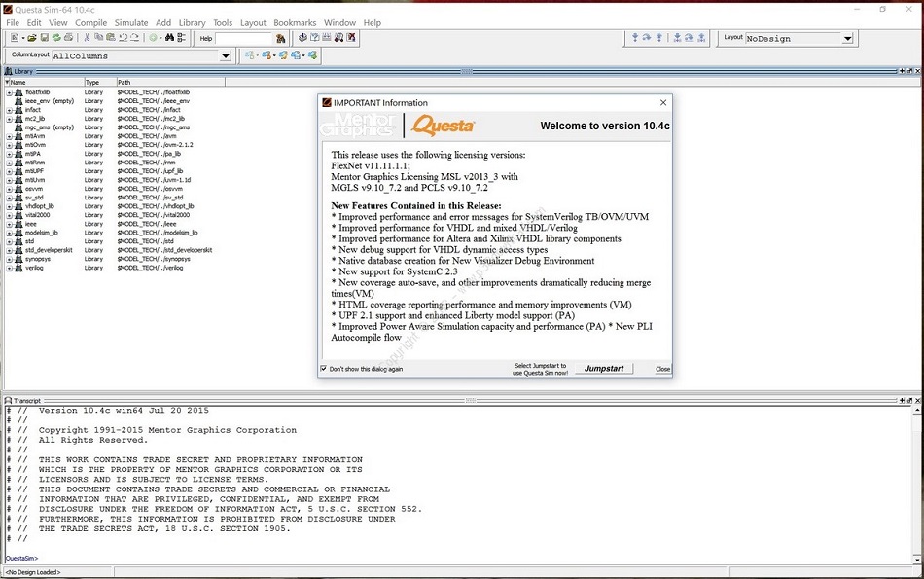Expand the vital2000 library node
The width and height of the screenshot is (924, 579).
(x=10, y=215)
